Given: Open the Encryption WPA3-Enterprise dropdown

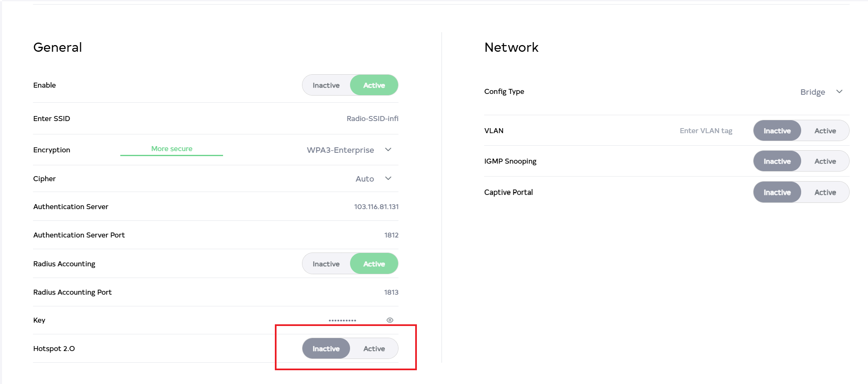Looking at the screenshot, I should (x=340, y=150).
